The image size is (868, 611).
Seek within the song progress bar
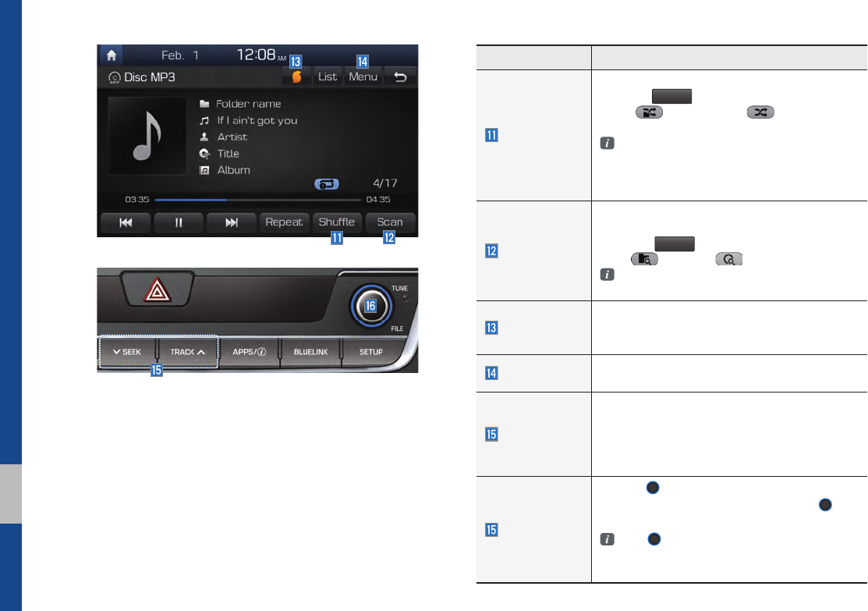[x=257, y=200]
